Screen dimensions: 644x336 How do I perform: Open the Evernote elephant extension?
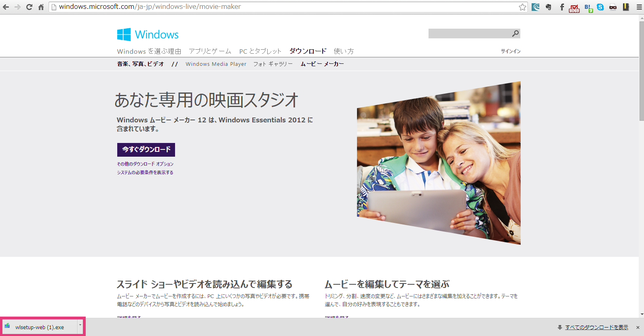coord(549,7)
